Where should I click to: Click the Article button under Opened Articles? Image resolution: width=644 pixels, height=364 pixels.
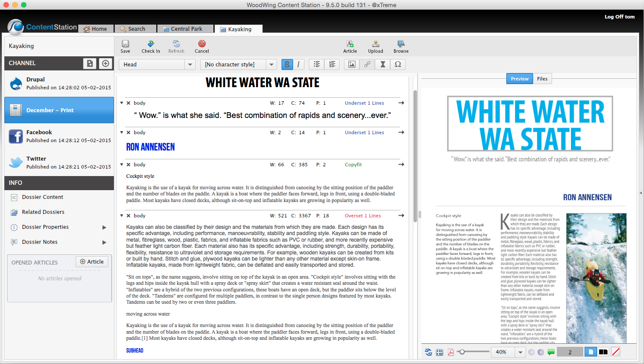tap(92, 261)
